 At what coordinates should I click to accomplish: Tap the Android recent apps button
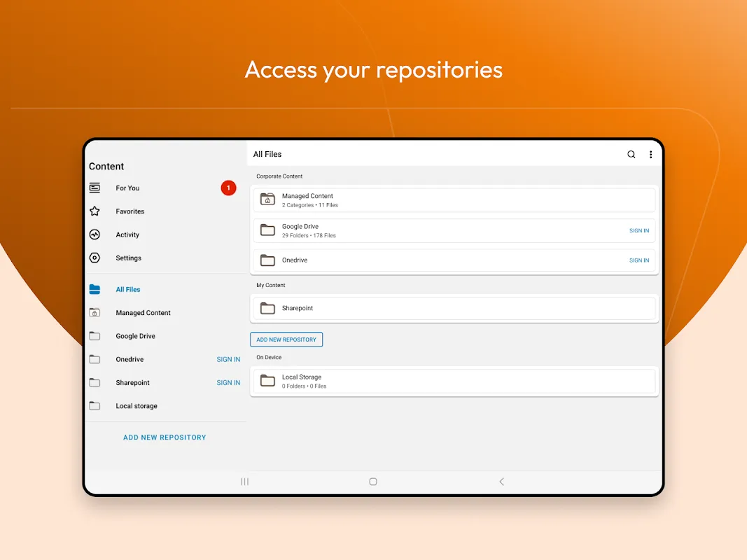pyautogui.click(x=245, y=482)
